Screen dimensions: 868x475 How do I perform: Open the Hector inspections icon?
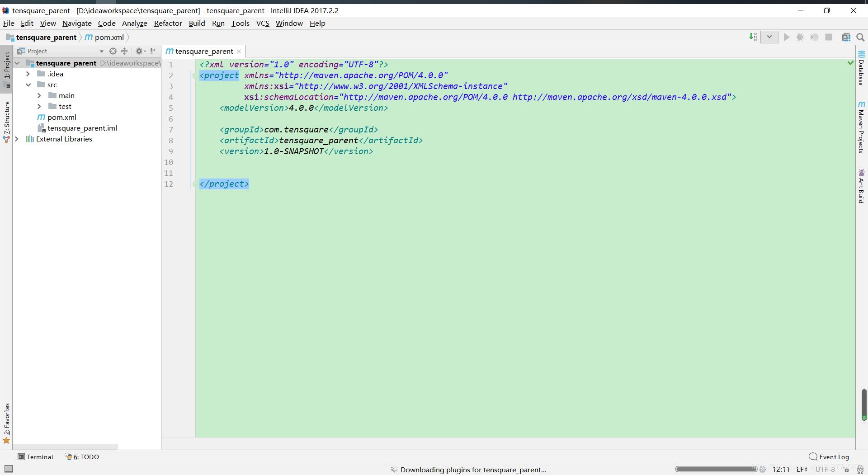point(860,470)
